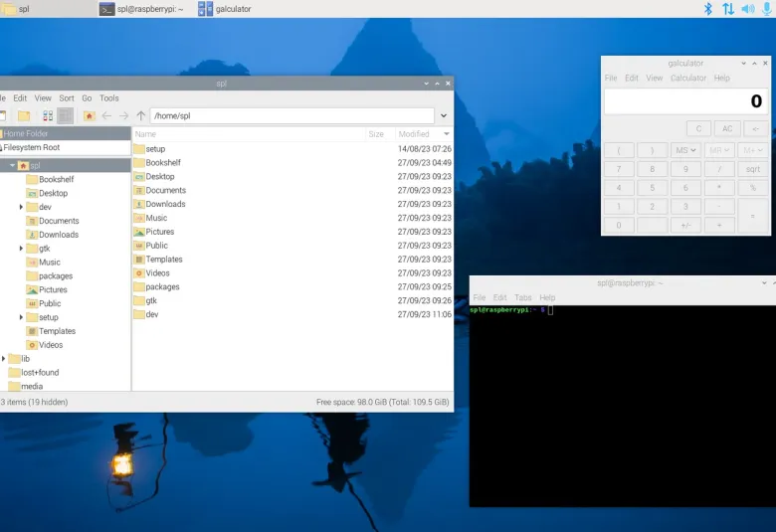Open the path bar history dropdown
The image size is (776, 532).
[x=444, y=115]
